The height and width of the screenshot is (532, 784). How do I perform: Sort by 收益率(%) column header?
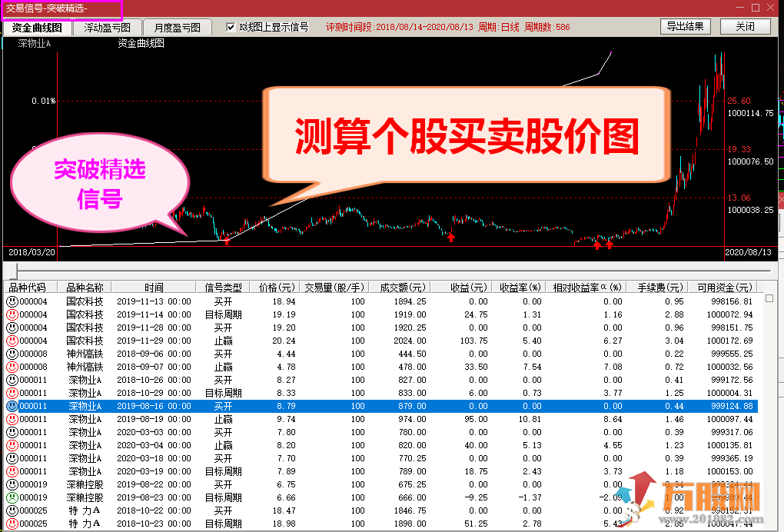click(520, 288)
